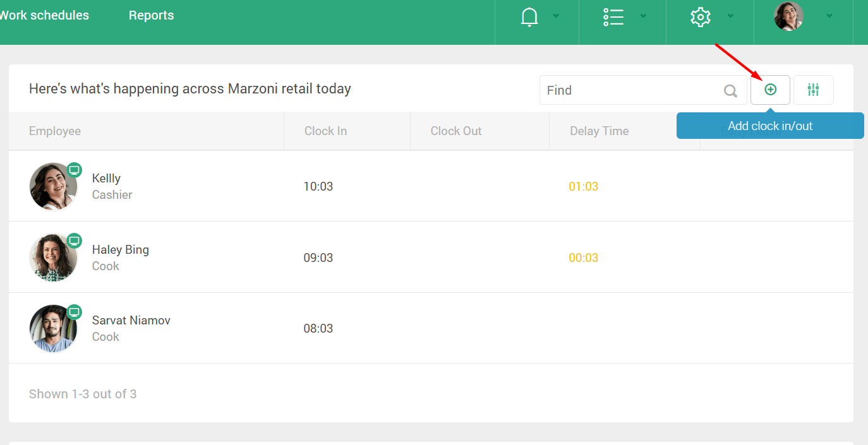Click Kellly's clock in time 10:03
The image size is (868, 445).
click(318, 186)
